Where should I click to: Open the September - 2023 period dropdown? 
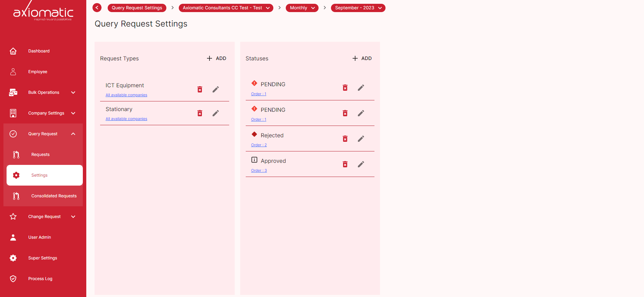click(358, 8)
